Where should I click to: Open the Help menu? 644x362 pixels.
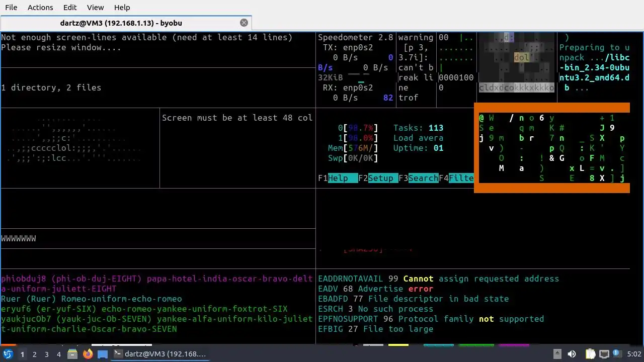(x=122, y=8)
